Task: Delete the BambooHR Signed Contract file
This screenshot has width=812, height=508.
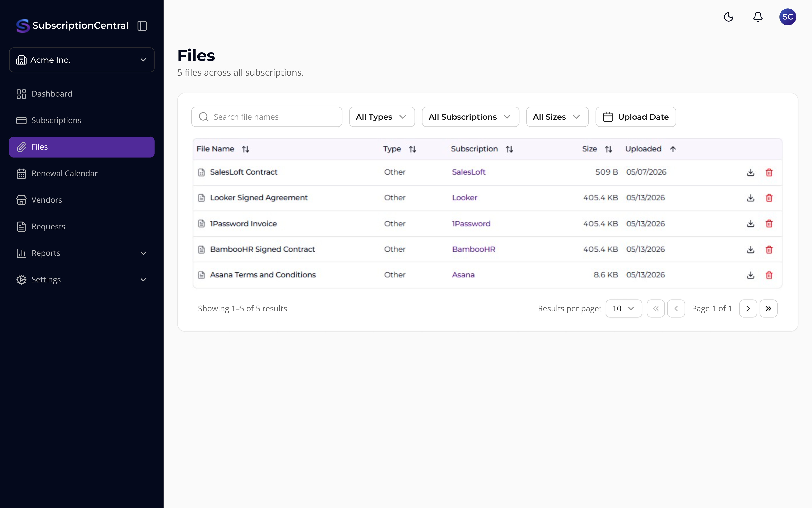Action: (x=769, y=250)
